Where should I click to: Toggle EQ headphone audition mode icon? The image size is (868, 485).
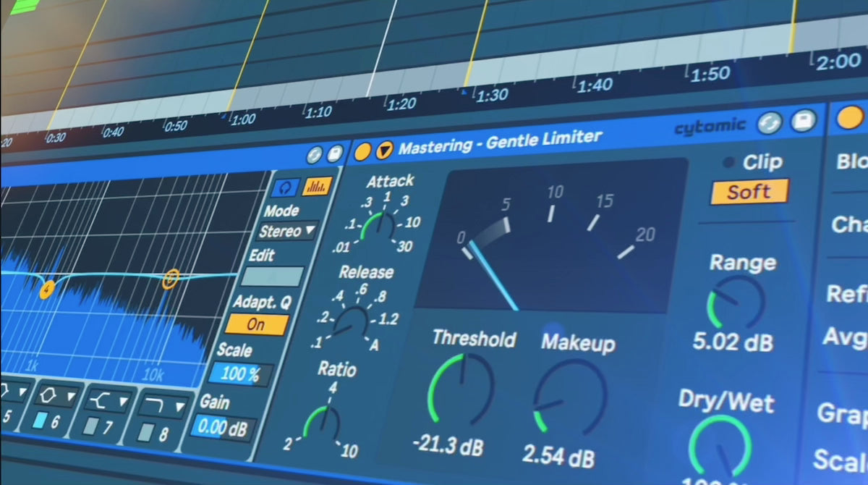[286, 187]
